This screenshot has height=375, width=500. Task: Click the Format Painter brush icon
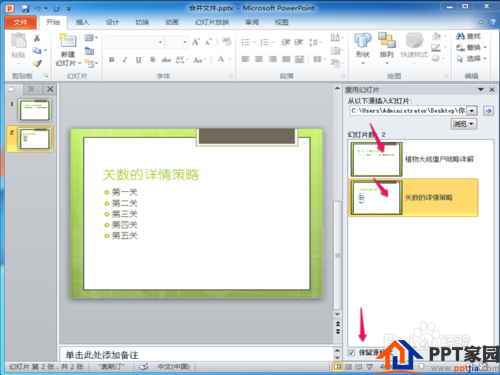click(x=37, y=63)
